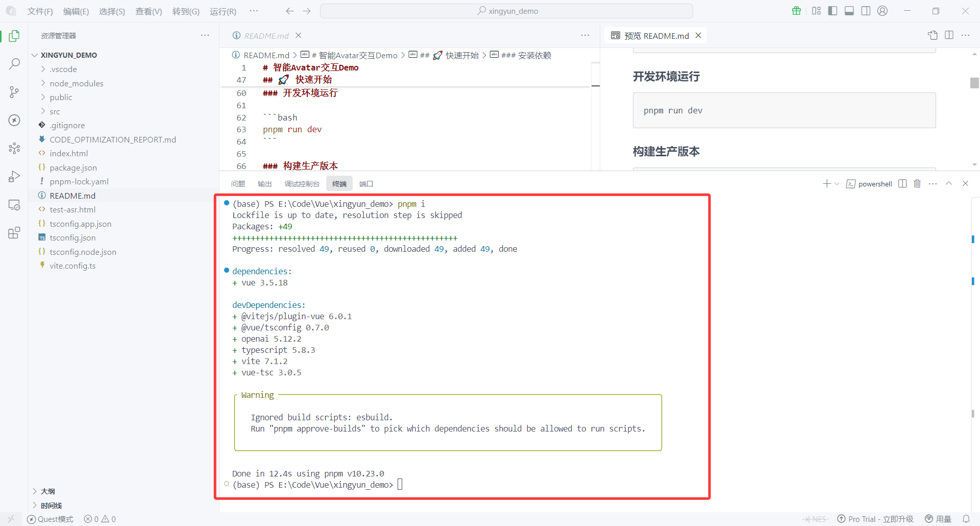This screenshot has height=526, width=980.
Task: Toggle NES in the status bar
Action: (x=815, y=519)
